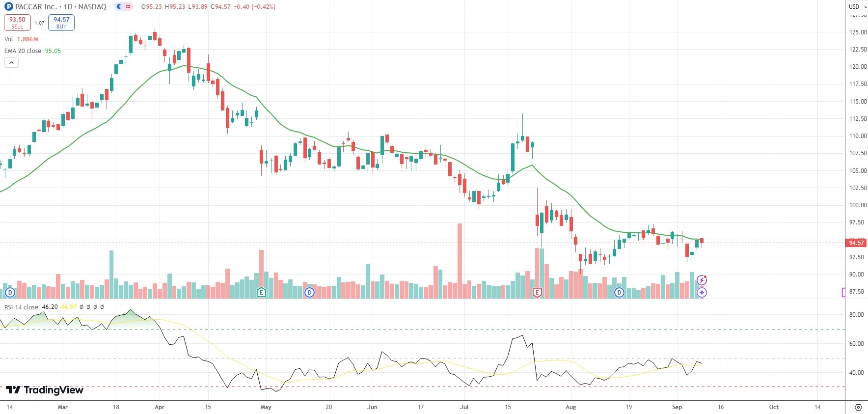Screen dimensions: 868x414
Task: Click the Jul label on time axis
Action: [464, 407]
